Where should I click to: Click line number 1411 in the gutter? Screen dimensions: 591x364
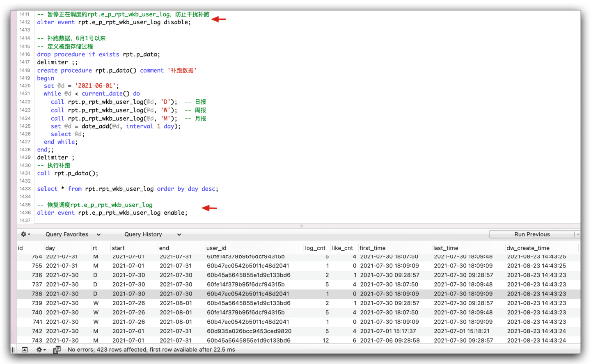click(x=25, y=14)
